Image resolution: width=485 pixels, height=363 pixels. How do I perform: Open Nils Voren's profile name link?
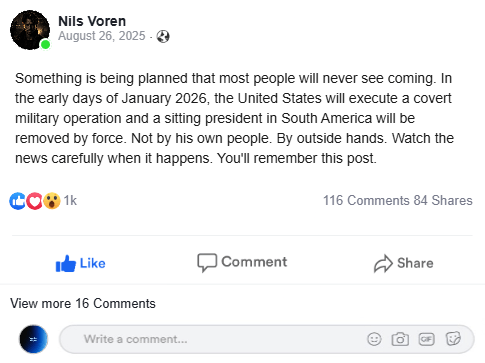coord(92,21)
